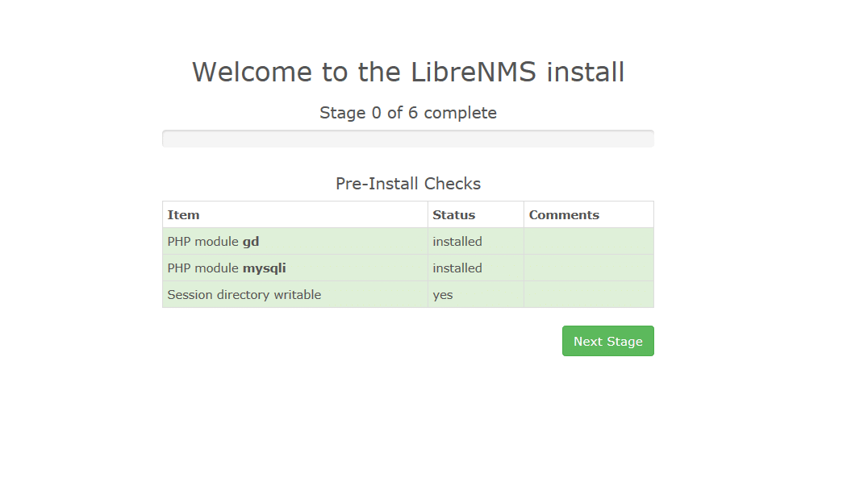
Task: Click the installed status for mysqli
Action: coord(457,268)
